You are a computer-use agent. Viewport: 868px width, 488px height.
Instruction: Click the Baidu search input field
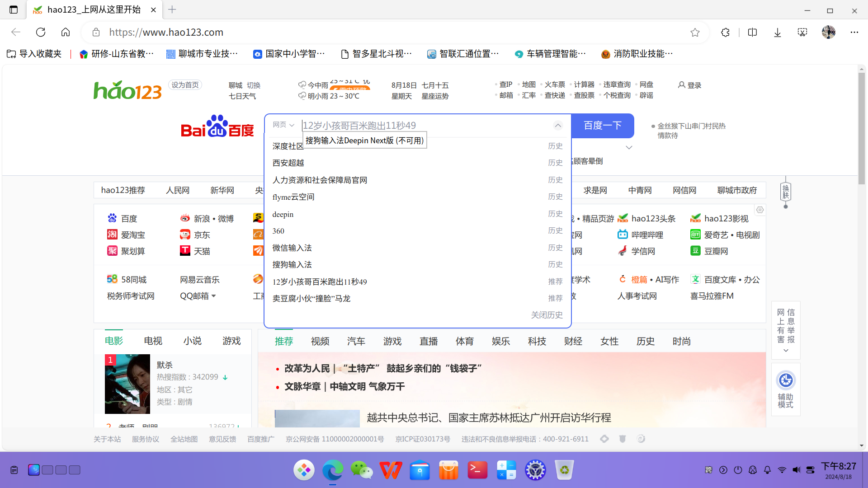[x=425, y=126]
